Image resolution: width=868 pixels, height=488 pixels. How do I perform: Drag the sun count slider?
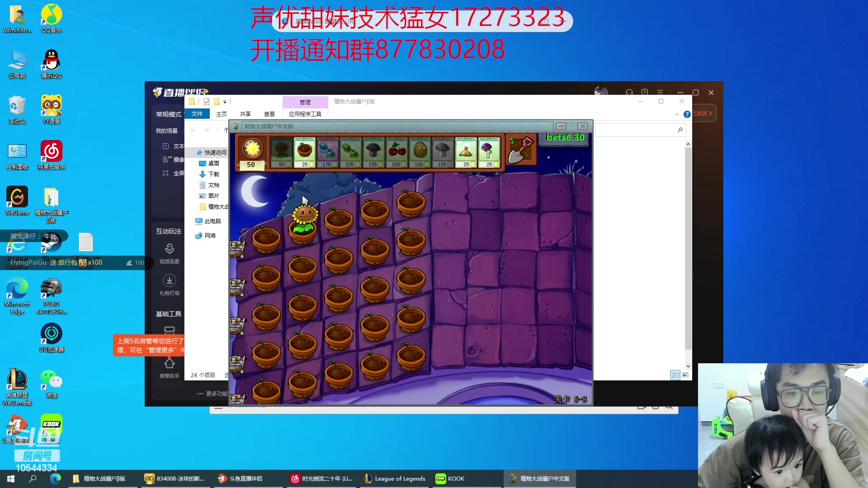(x=250, y=164)
